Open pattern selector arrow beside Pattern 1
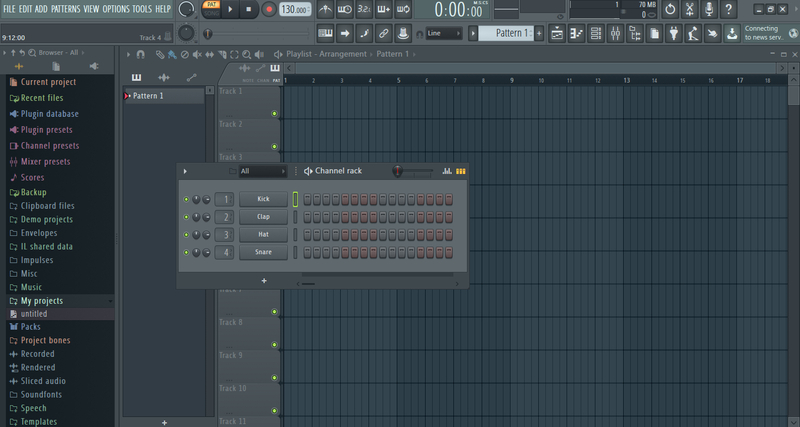The width and height of the screenshot is (800, 427). click(x=473, y=33)
